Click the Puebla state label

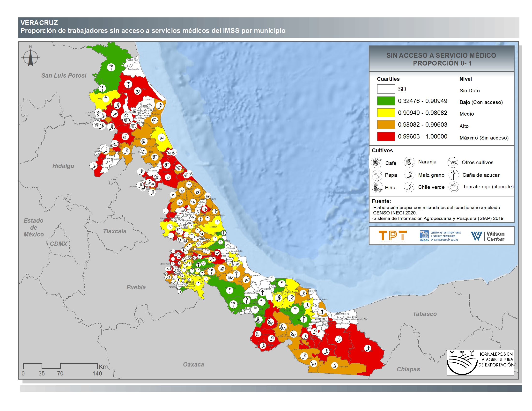(x=136, y=287)
